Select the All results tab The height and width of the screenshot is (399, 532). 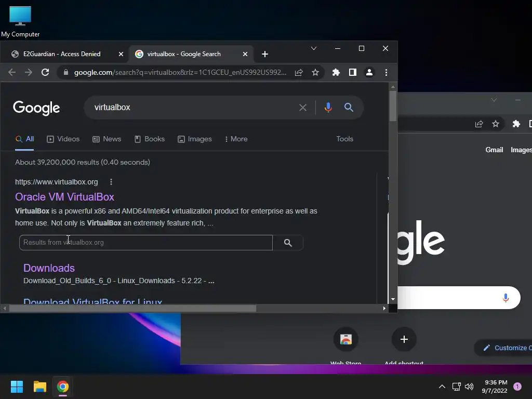(x=25, y=139)
